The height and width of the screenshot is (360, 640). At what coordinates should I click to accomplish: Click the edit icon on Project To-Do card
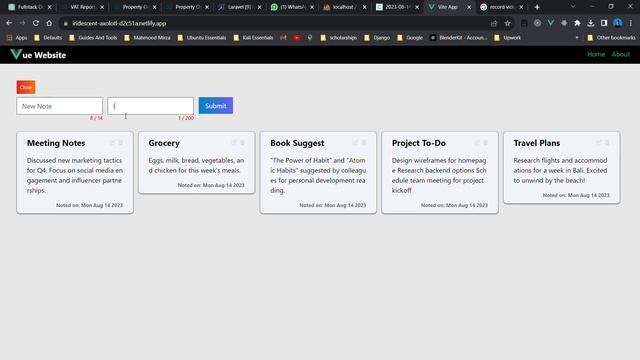coord(477,142)
